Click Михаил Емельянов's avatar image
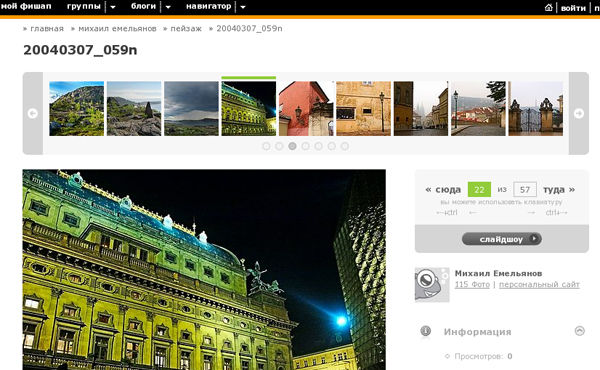The height and width of the screenshot is (370, 600). tap(432, 284)
